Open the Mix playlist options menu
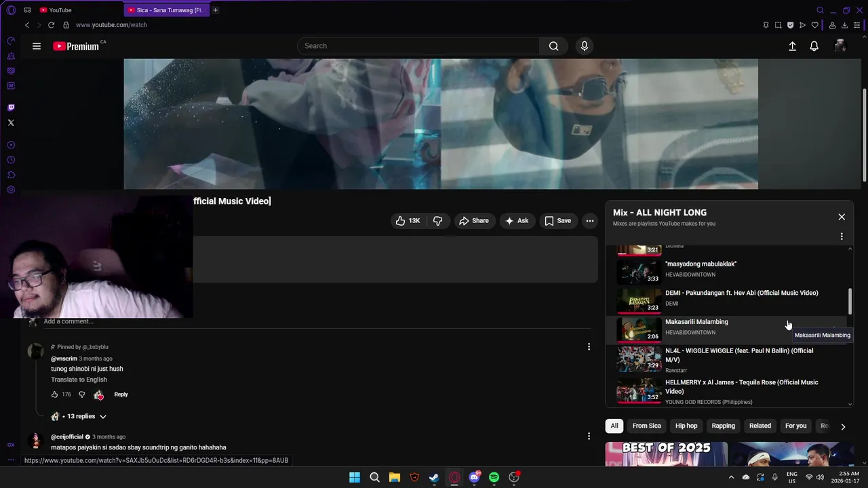Image resolution: width=868 pixels, height=488 pixels. [842, 237]
